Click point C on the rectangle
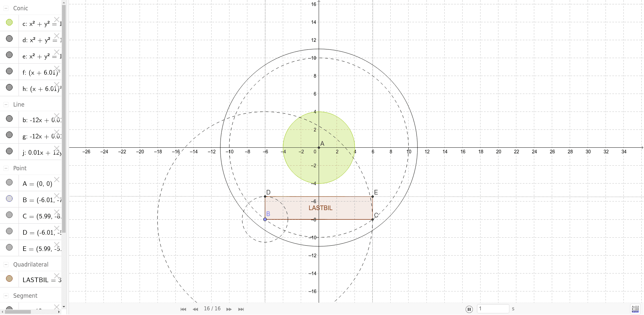Screen dimensions: 644x315 pos(373,219)
